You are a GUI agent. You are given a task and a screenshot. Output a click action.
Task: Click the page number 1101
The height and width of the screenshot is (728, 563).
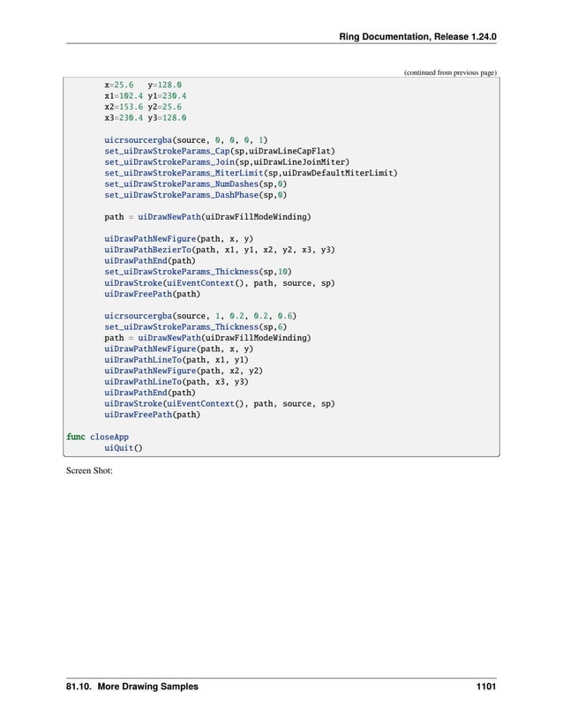coord(486,687)
